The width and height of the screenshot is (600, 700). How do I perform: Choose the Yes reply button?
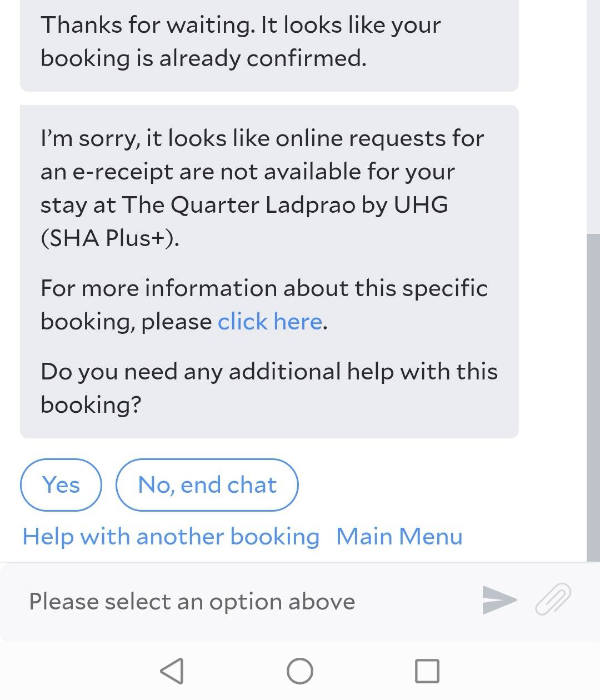point(61,484)
